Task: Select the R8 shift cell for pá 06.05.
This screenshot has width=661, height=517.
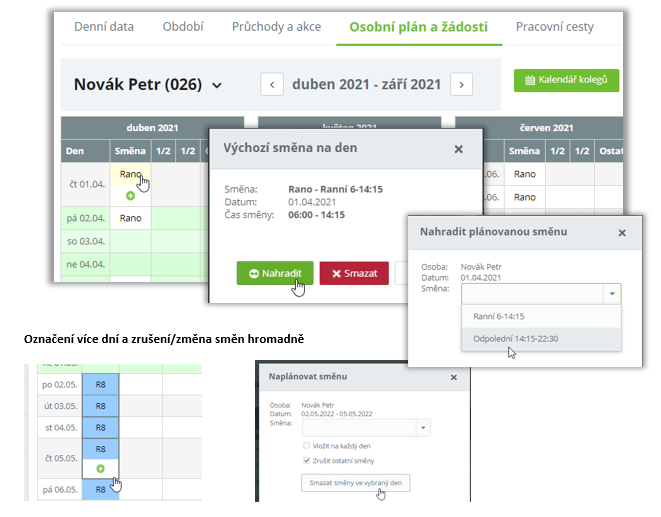Action: pyautogui.click(x=100, y=490)
